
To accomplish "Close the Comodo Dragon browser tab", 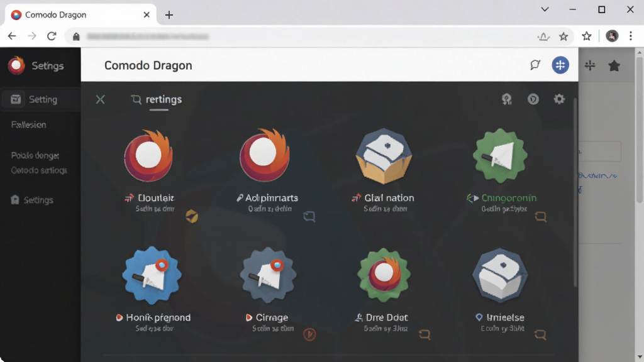I will pos(146,15).
